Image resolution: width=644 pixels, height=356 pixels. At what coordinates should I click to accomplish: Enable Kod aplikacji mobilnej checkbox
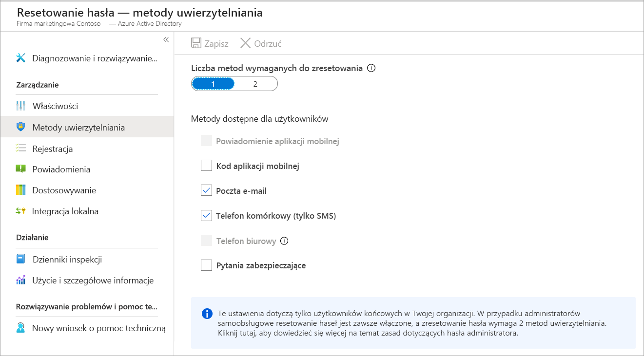(x=206, y=166)
